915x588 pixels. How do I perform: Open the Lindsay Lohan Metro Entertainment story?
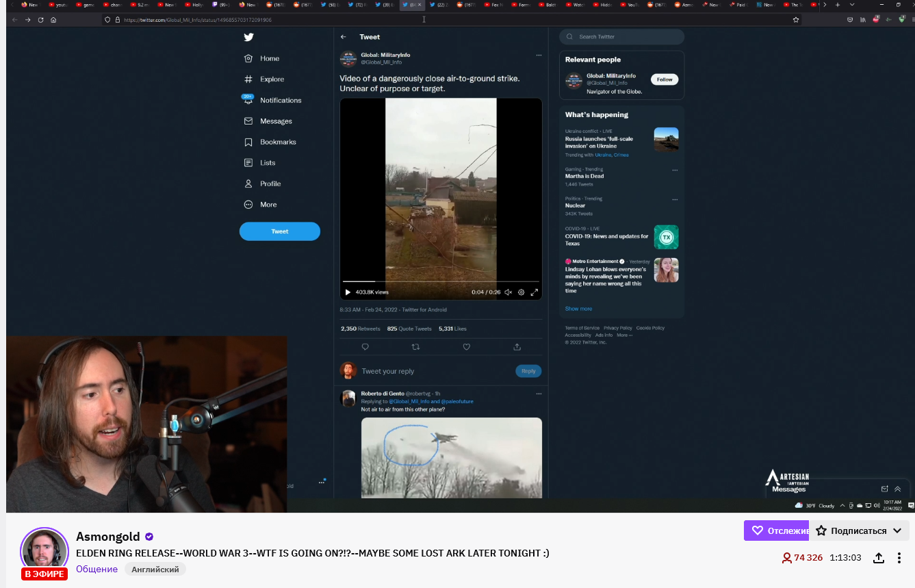click(621, 275)
